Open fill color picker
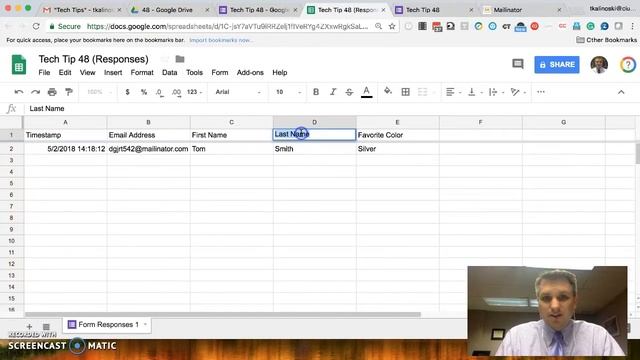 [x=388, y=91]
